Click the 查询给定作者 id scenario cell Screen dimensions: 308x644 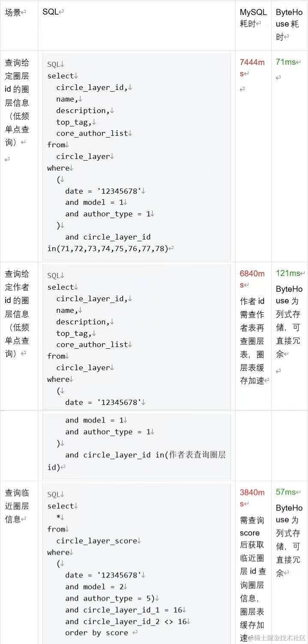tap(17, 314)
